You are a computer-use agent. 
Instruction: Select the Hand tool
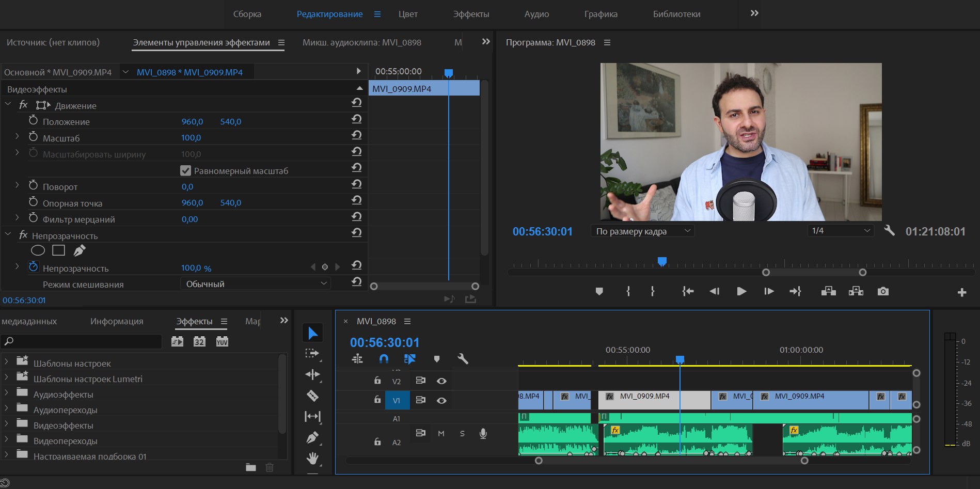pyautogui.click(x=312, y=459)
